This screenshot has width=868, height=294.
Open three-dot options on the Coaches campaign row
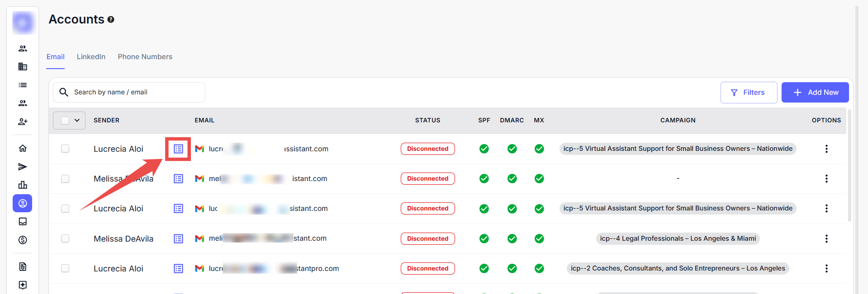click(x=826, y=268)
